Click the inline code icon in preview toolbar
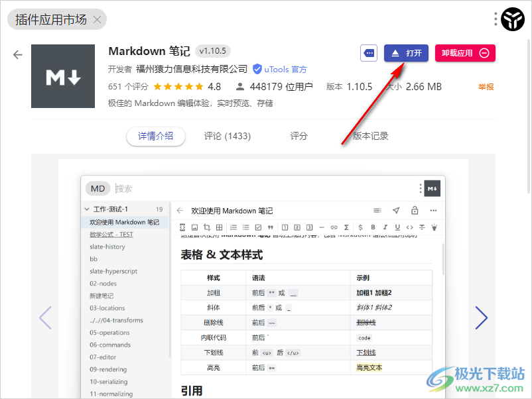 point(409,227)
